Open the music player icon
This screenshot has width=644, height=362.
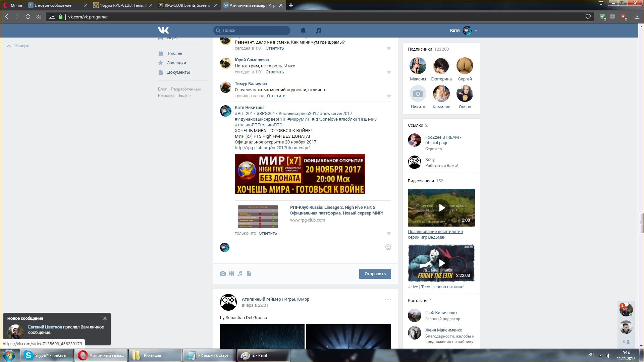[318, 31]
